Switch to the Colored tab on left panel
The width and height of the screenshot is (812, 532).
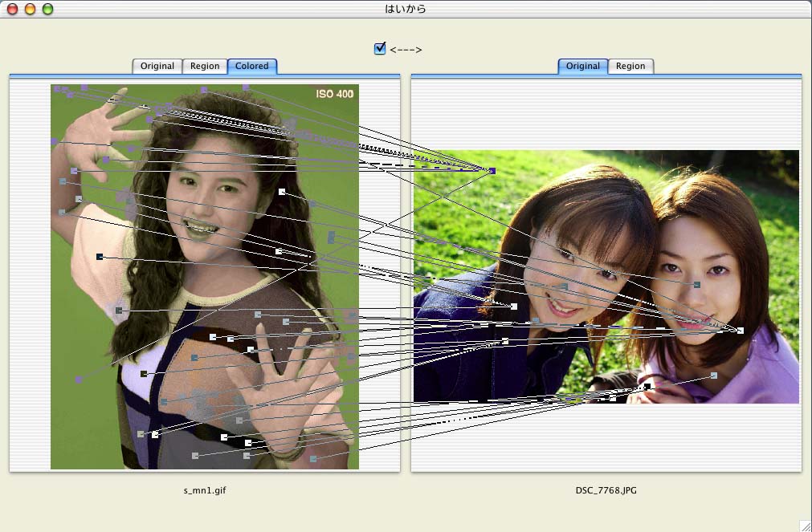pyautogui.click(x=251, y=66)
